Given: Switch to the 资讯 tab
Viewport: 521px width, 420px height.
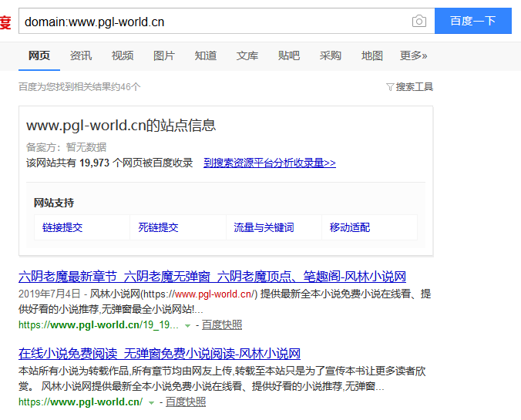Looking at the screenshot, I should [x=81, y=55].
